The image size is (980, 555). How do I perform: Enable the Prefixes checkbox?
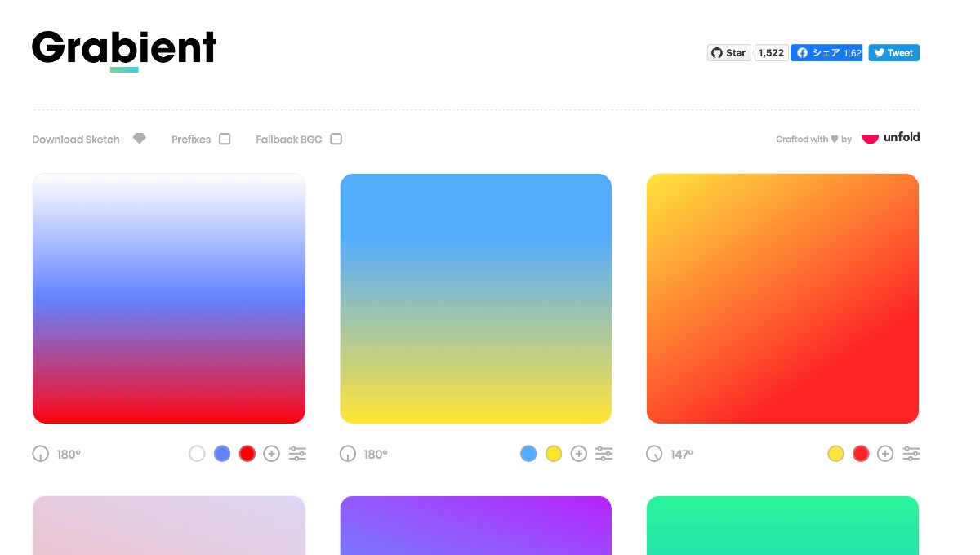[225, 139]
